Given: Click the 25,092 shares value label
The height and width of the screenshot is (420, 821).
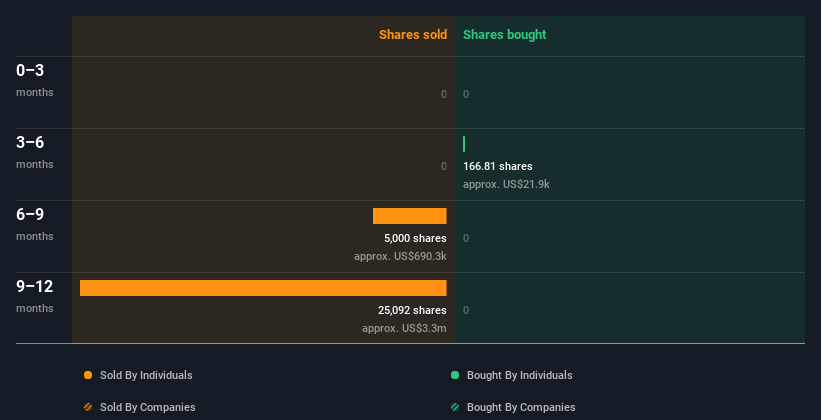Looking at the screenshot, I should [x=412, y=310].
